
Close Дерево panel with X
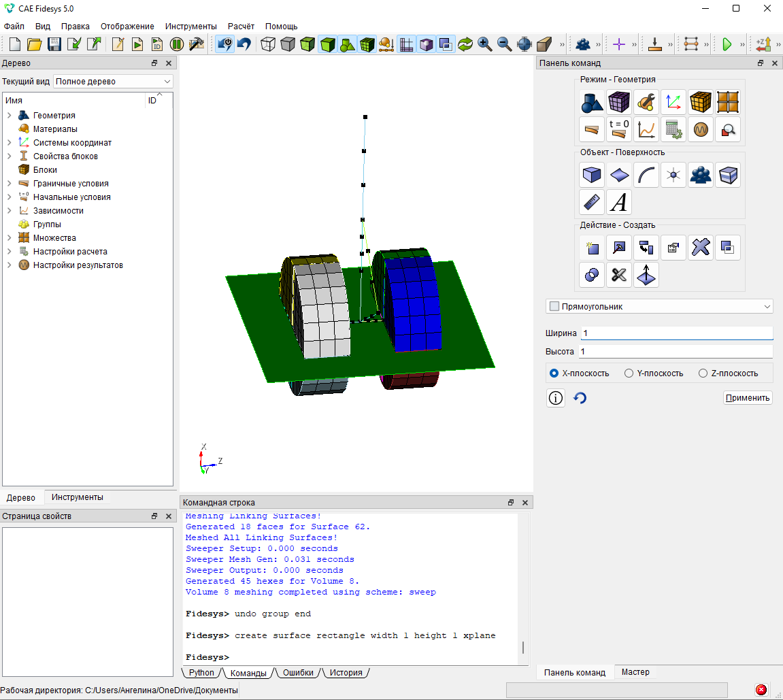coord(169,63)
